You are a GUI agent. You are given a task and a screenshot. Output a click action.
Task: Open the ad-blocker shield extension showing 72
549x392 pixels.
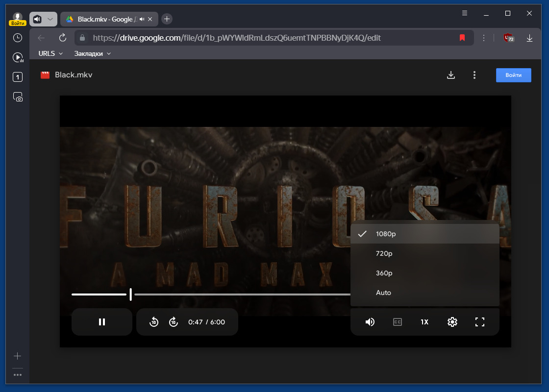[x=508, y=38]
